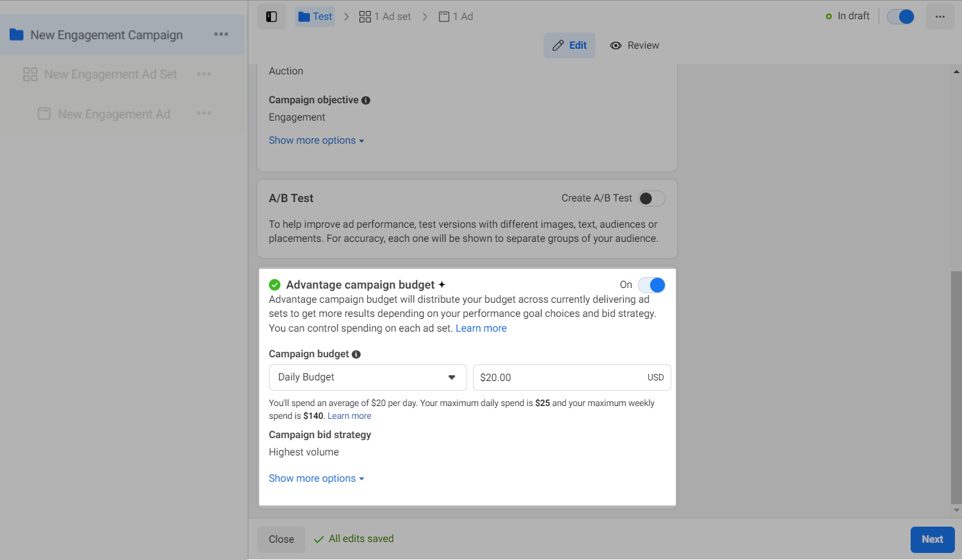Open options for New Engagement Ad Set

click(204, 74)
